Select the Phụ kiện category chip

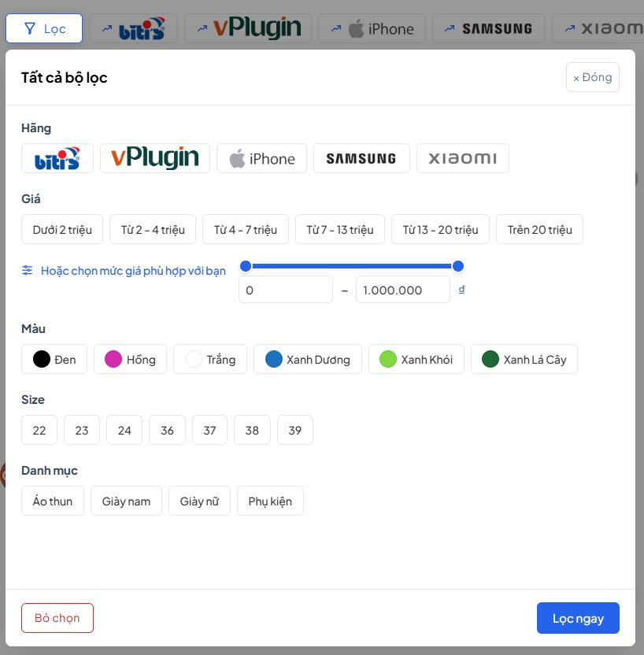(270, 501)
